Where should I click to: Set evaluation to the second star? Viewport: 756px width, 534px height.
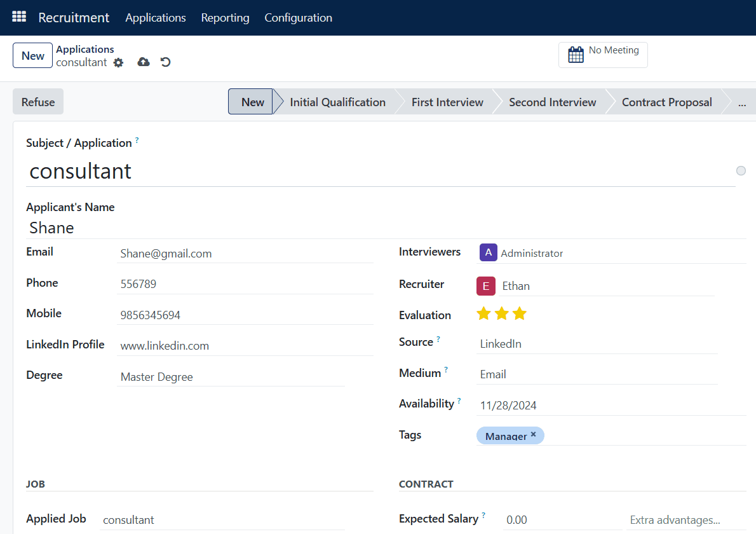tap(502, 313)
